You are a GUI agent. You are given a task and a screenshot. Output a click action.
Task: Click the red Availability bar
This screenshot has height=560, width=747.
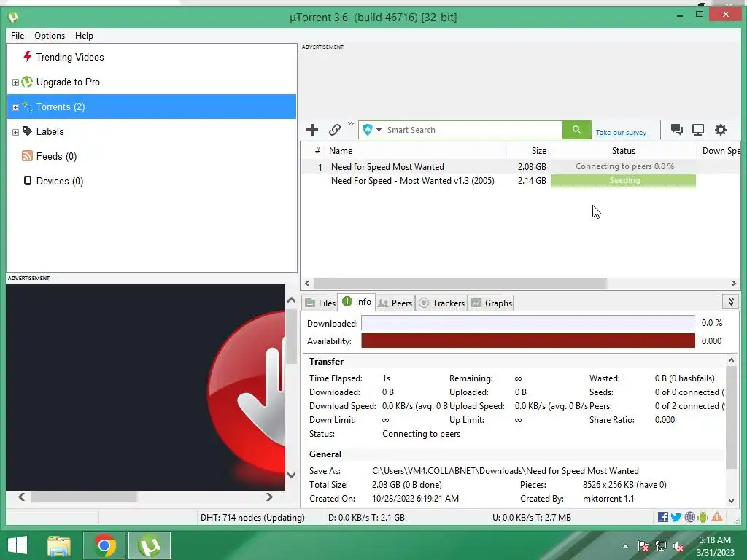tap(528, 341)
